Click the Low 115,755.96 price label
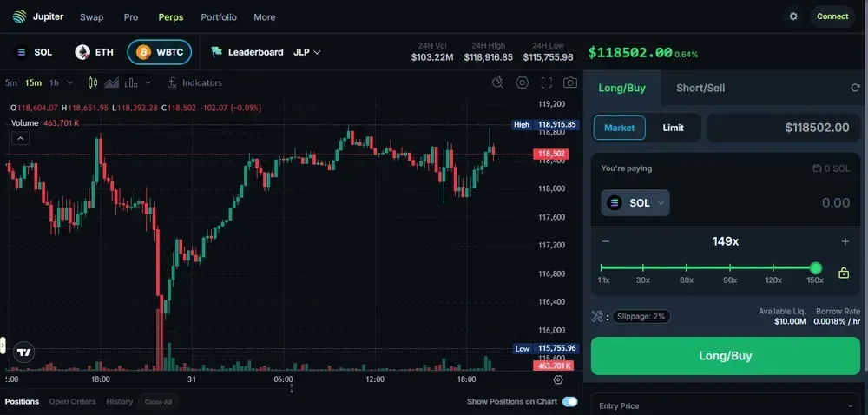The width and height of the screenshot is (868, 415). pos(546,349)
